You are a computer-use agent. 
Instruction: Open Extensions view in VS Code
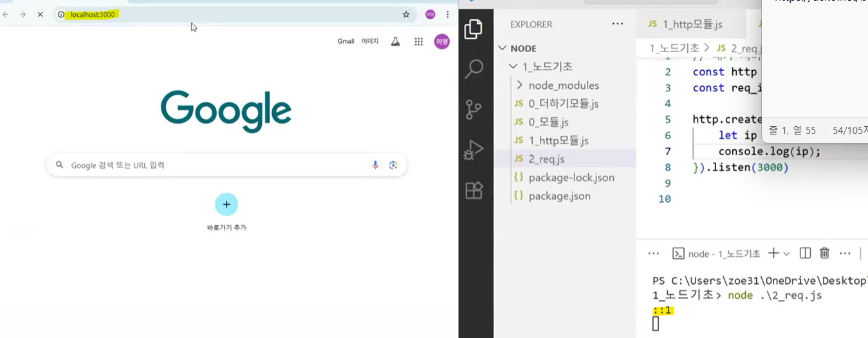pyautogui.click(x=474, y=191)
